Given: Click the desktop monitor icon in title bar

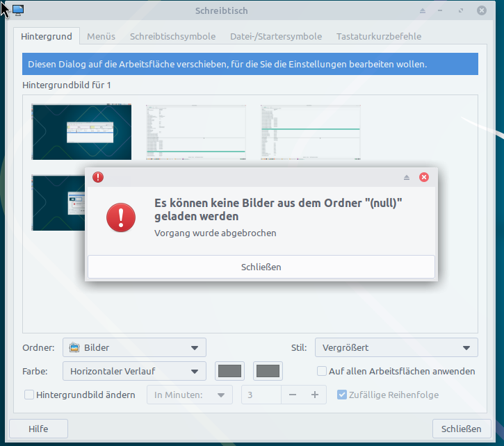Looking at the screenshot, I should (x=18, y=10).
